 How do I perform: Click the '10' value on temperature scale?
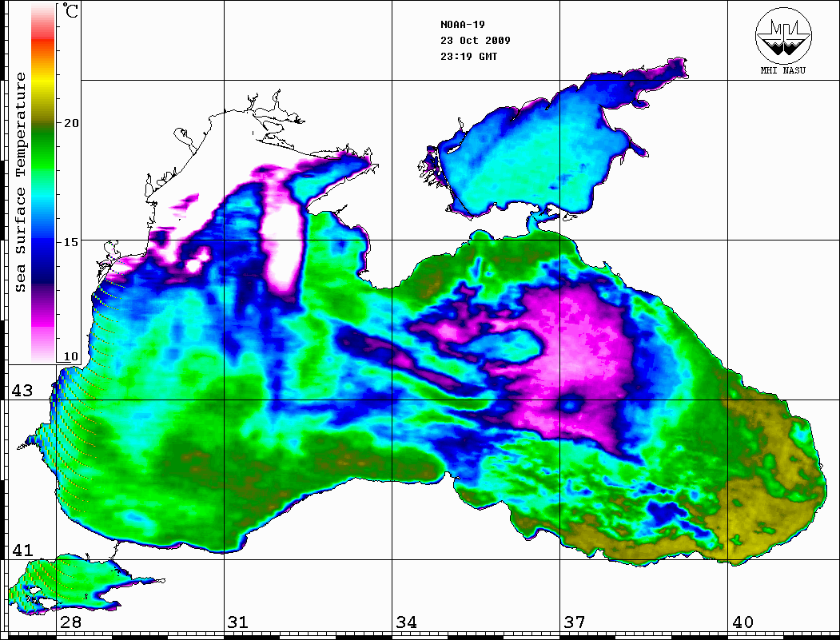[x=71, y=356]
